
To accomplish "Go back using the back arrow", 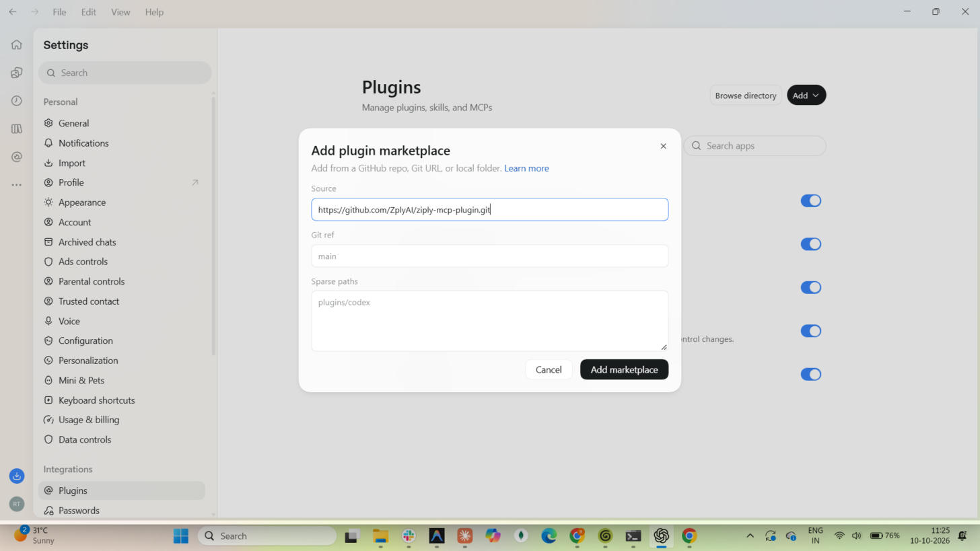I will [13, 12].
